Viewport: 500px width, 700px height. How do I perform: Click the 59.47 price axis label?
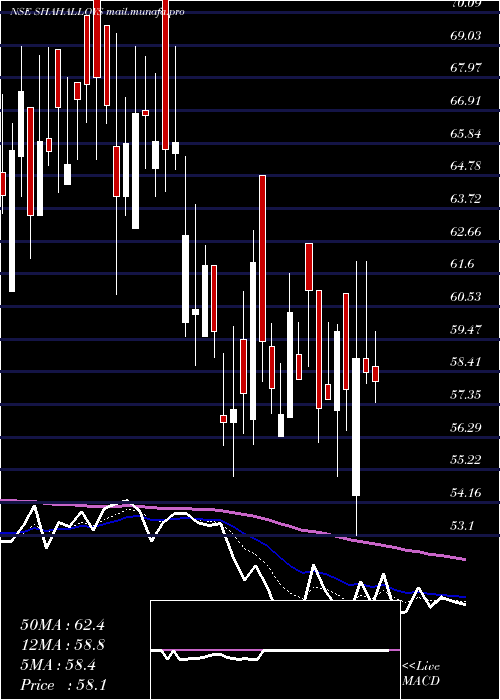click(466, 329)
